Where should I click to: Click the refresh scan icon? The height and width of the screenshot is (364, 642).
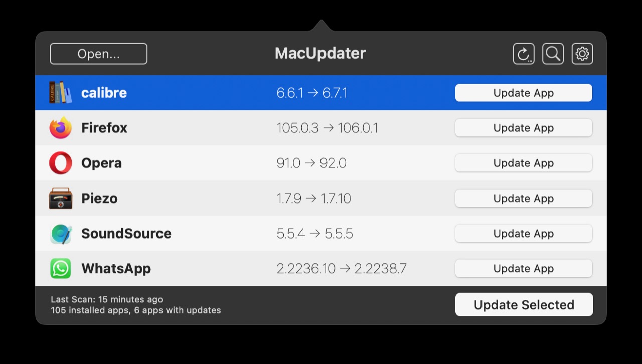click(523, 54)
